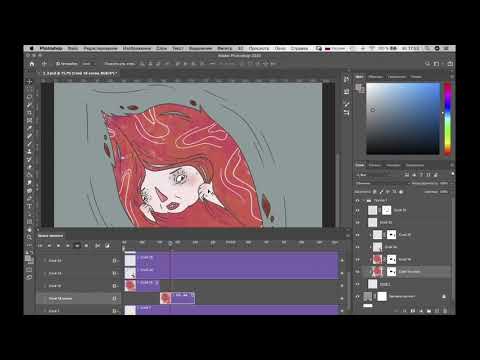Switch to the Layers panel tab

[x=360, y=165]
